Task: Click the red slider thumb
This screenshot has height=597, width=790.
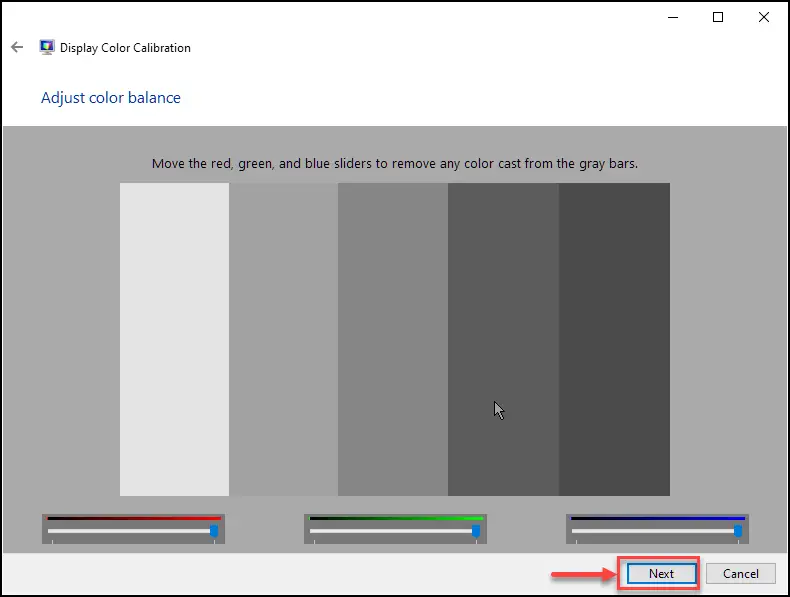Action: coord(214,531)
